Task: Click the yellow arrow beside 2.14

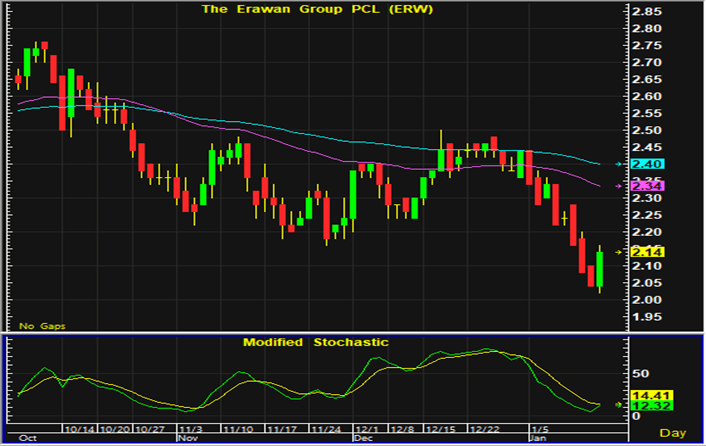Action: [x=620, y=252]
